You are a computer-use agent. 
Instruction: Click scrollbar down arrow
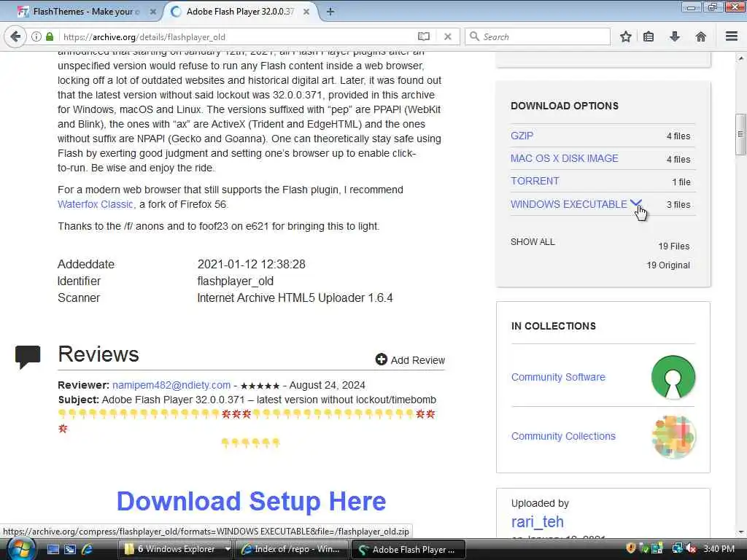[740, 532]
